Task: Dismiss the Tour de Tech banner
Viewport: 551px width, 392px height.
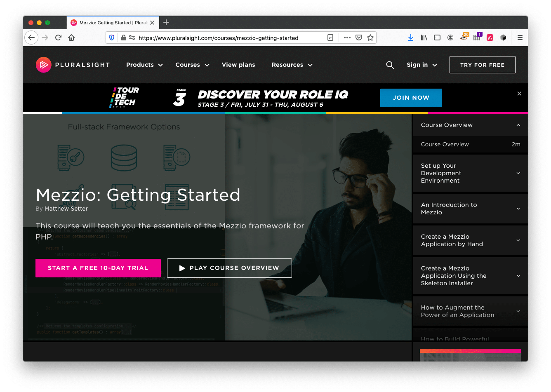Action: [x=519, y=94]
